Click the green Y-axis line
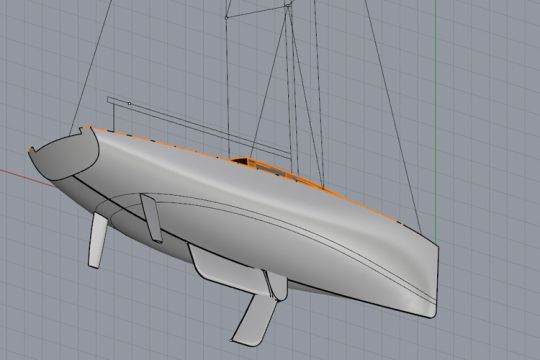The image size is (540, 360). click(x=436, y=121)
